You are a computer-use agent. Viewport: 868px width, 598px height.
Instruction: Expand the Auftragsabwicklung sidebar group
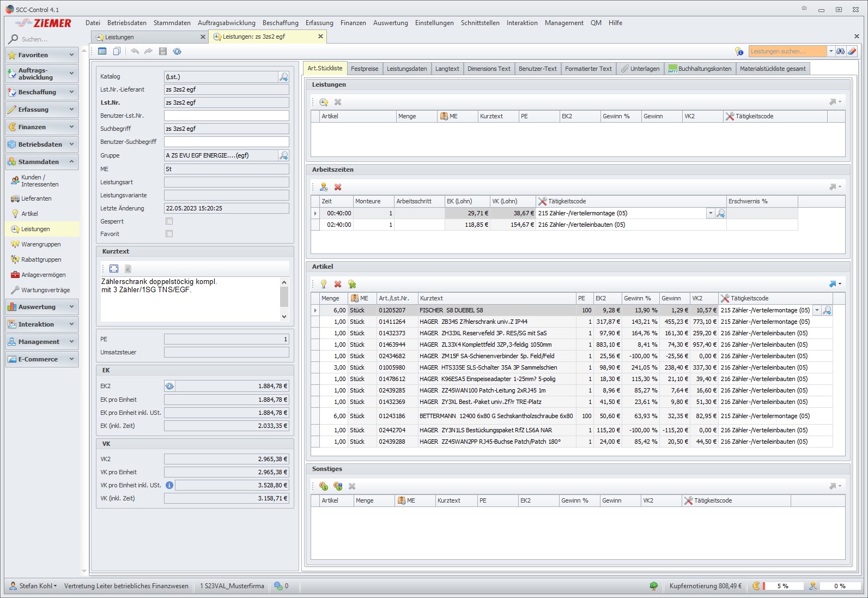[42, 74]
